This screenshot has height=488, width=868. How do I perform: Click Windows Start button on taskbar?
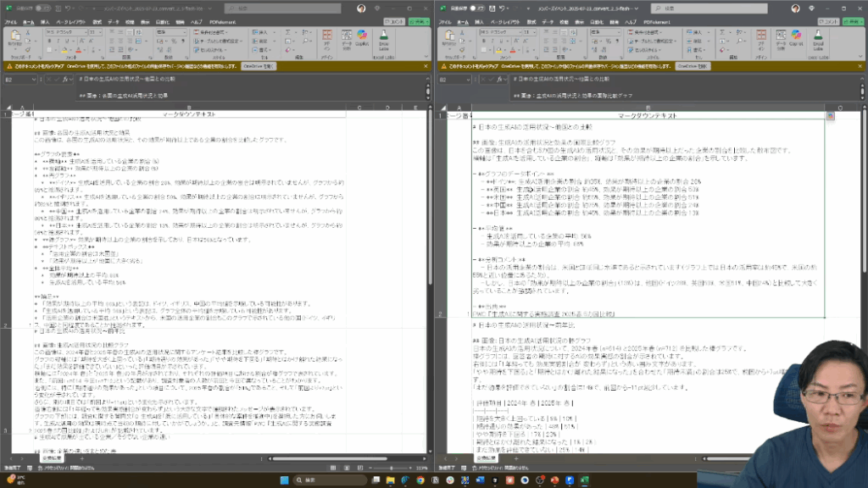[284, 480]
